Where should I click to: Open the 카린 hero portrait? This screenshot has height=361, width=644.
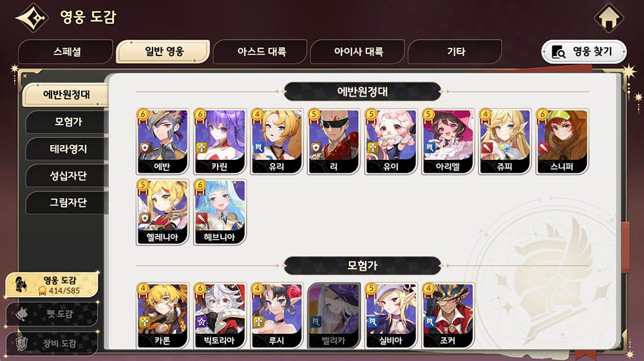pos(220,141)
